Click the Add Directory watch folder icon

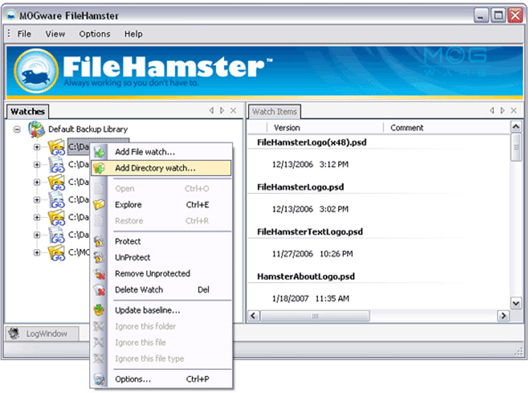99,168
